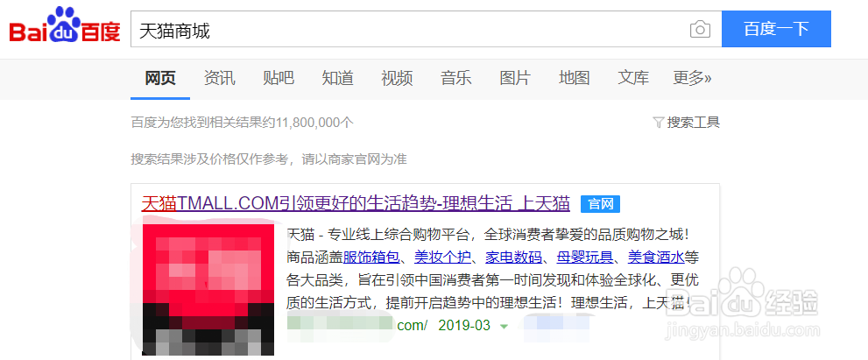The width and height of the screenshot is (868, 360).
Task: Open the 贴吧 tab
Action: pos(279,78)
